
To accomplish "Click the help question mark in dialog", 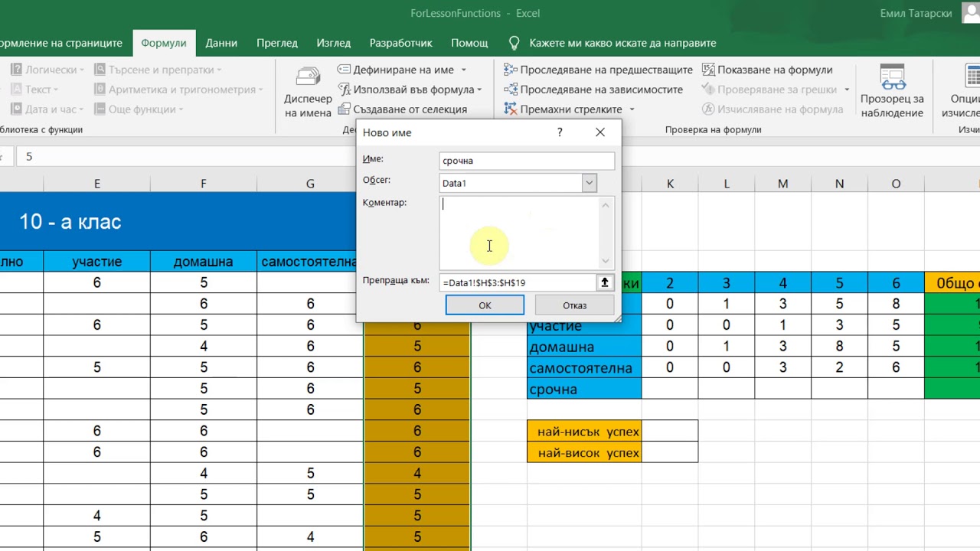I will click(560, 132).
